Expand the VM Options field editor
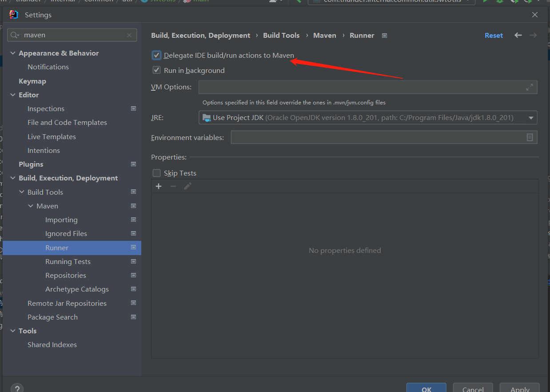The height and width of the screenshot is (392, 550). click(x=530, y=87)
